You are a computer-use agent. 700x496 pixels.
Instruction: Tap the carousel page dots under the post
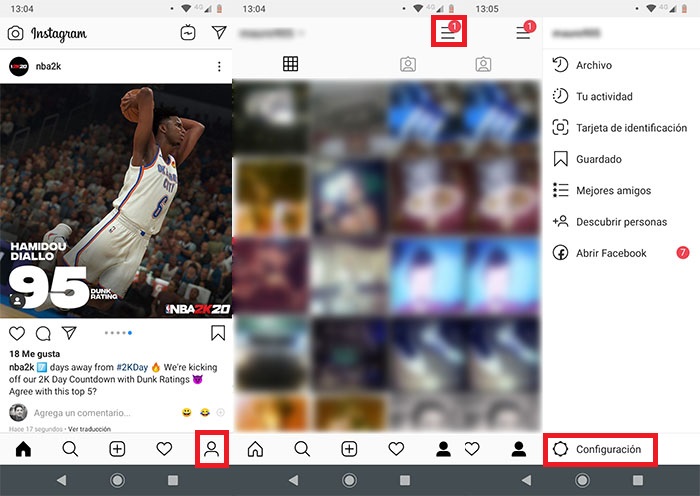pyautogui.click(x=118, y=333)
